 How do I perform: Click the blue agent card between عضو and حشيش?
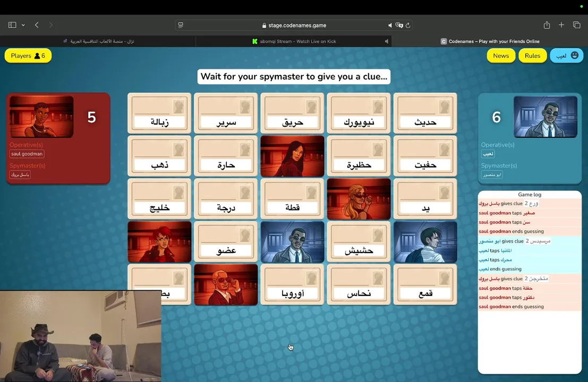[292, 241]
